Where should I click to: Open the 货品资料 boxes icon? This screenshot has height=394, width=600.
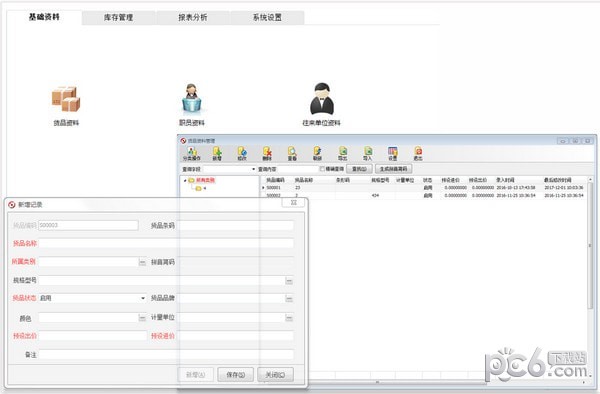point(66,99)
